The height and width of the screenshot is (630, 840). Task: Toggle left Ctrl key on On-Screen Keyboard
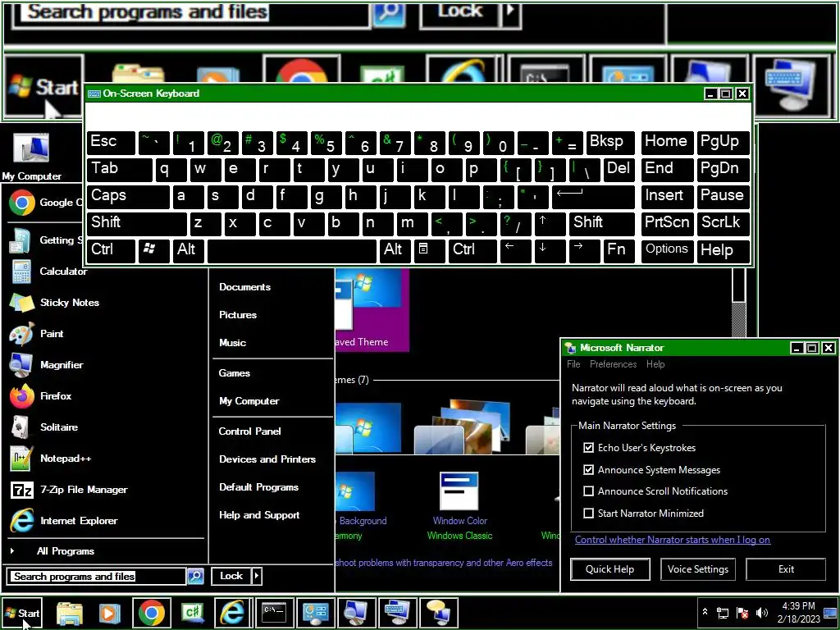tap(111, 249)
